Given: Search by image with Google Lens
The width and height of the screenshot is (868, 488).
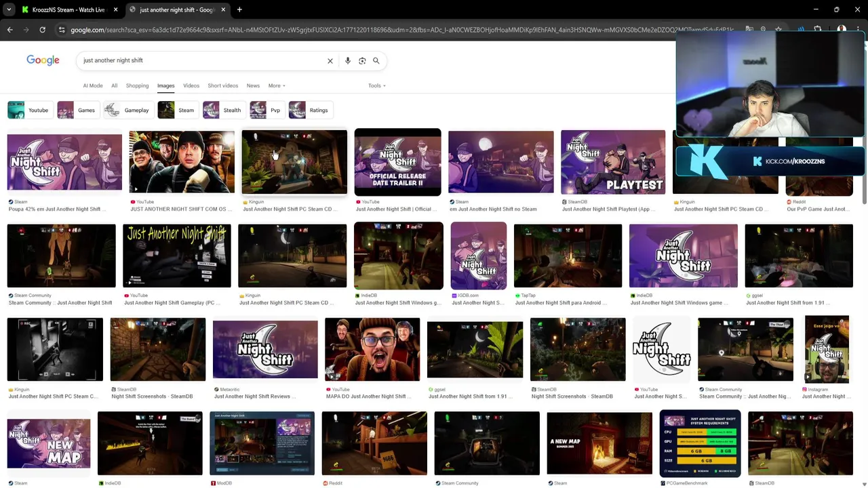Looking at the screenshot, I should click(362, 61).
